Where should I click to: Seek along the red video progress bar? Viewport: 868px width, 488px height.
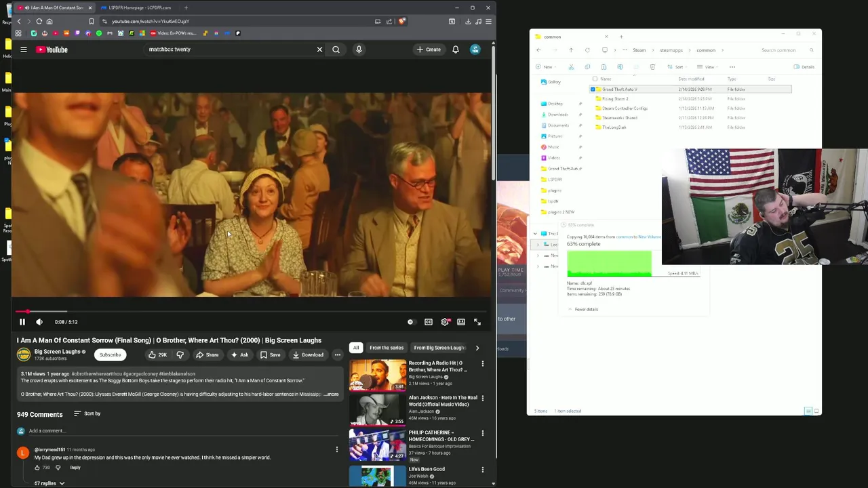coord(251,312)
